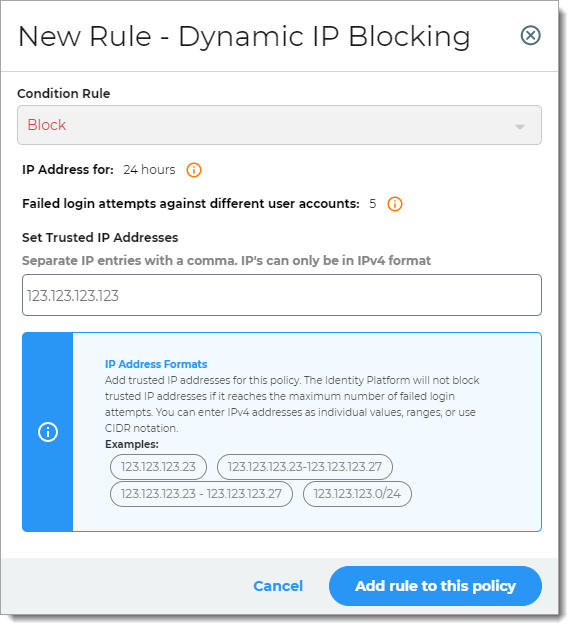
Task: Click the Separate IP entries with a comma hint
Action: (226, 261)
